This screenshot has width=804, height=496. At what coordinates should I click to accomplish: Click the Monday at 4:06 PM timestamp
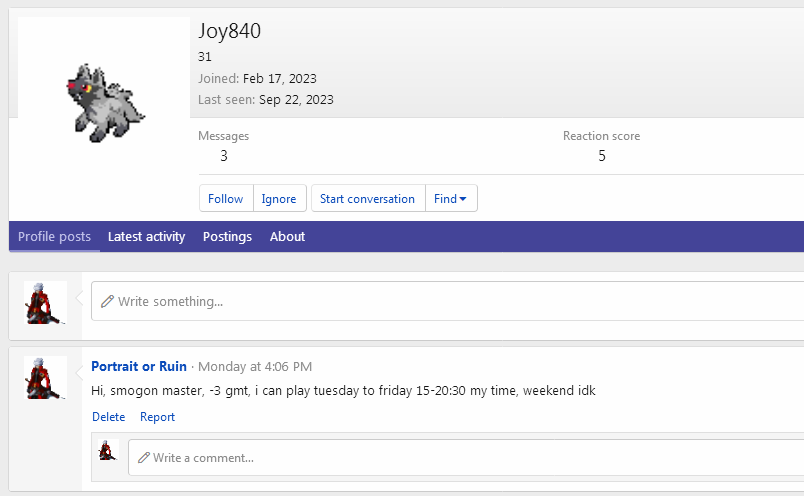255,367
